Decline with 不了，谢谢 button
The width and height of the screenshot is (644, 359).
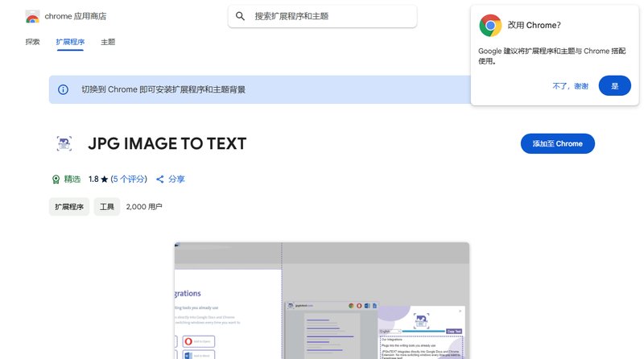(571, 86)
